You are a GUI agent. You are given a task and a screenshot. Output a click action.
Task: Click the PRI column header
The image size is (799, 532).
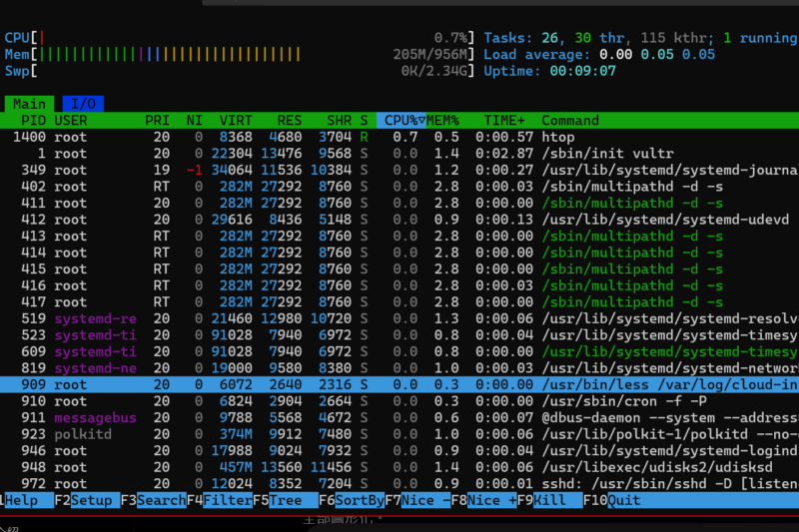pos(157,120)
